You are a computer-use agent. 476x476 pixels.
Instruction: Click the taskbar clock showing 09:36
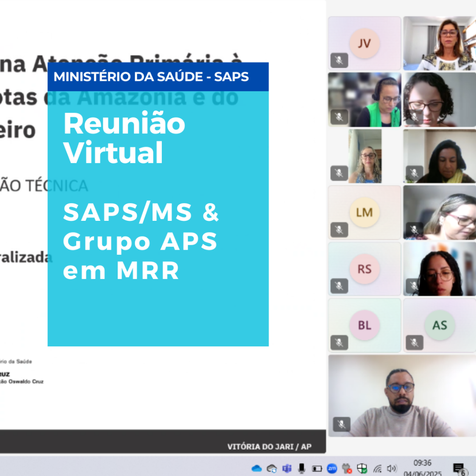[x=422, y=463]
